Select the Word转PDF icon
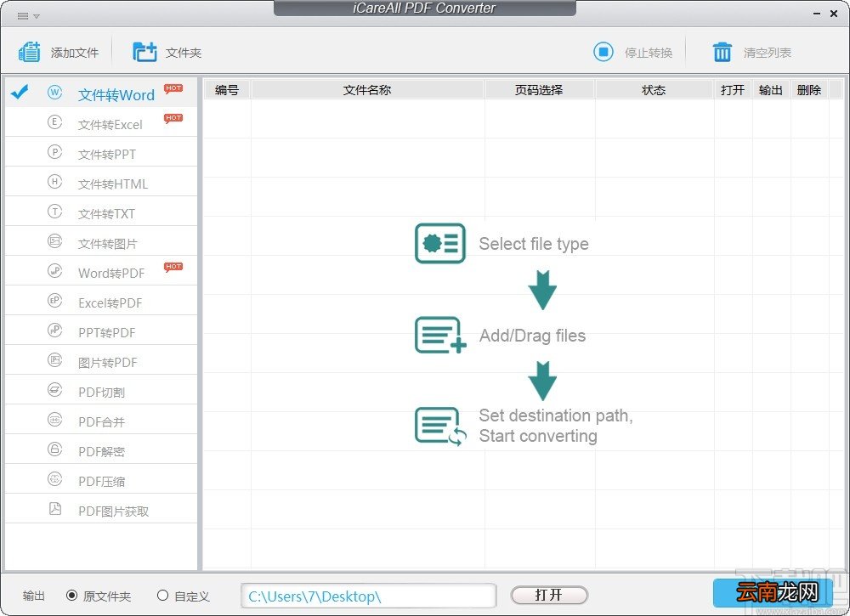Image resolution: width=850 pixels, height=616 pixels. tap(54, 270)
